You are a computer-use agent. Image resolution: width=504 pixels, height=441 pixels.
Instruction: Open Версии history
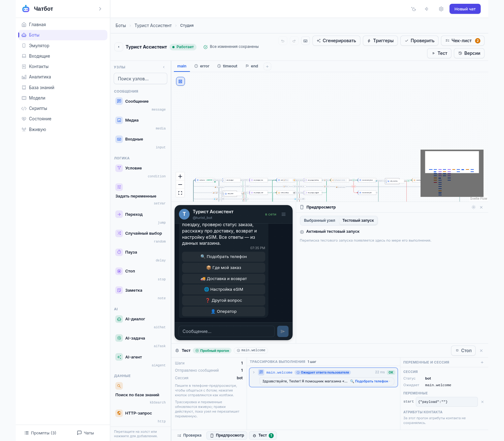tap(469, 53)
